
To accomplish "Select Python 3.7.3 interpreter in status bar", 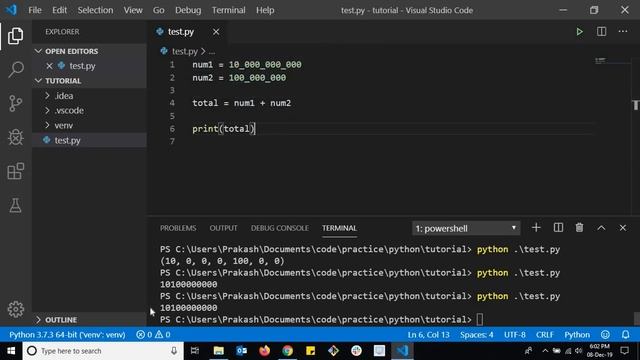I will pos(67,335).
